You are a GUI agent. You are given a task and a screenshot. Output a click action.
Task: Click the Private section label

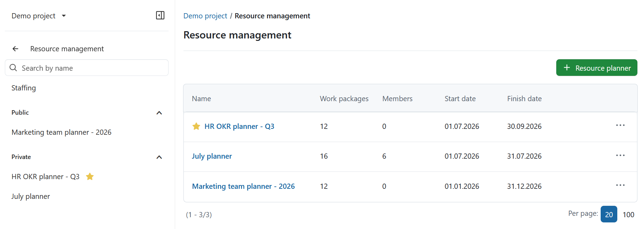(x=21, y=157)
